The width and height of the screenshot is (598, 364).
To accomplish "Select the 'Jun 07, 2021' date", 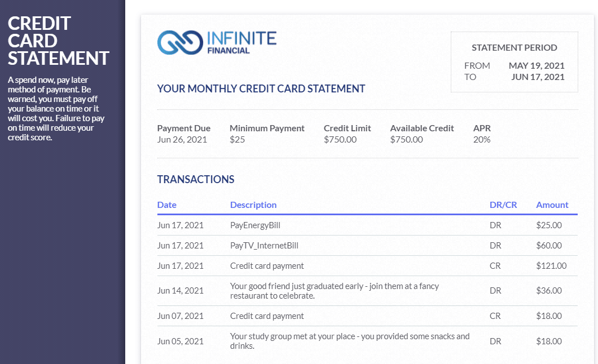I will pos(181,316).
